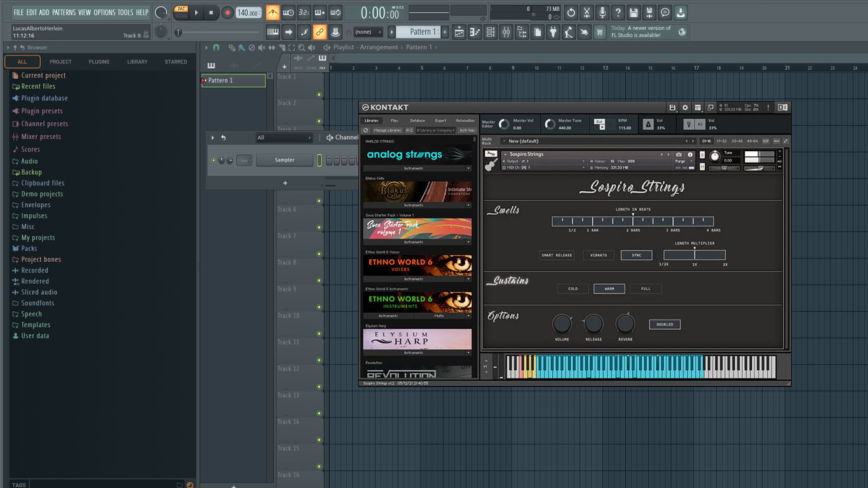
Task: Click Manage Libraries in Kontakt
Action: (387, 130)
